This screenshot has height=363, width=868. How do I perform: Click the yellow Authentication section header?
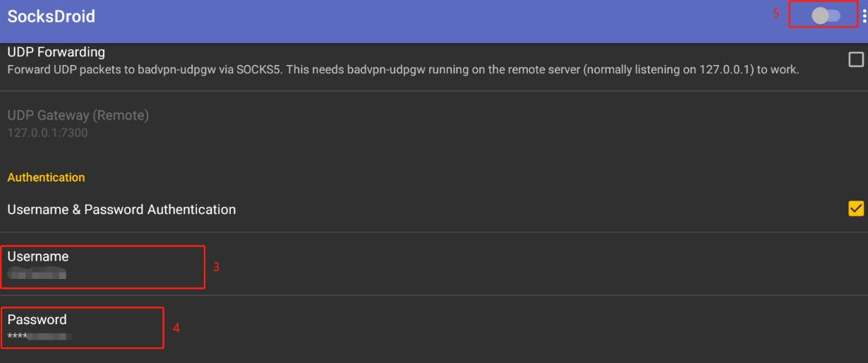click(x=46, y=177)
